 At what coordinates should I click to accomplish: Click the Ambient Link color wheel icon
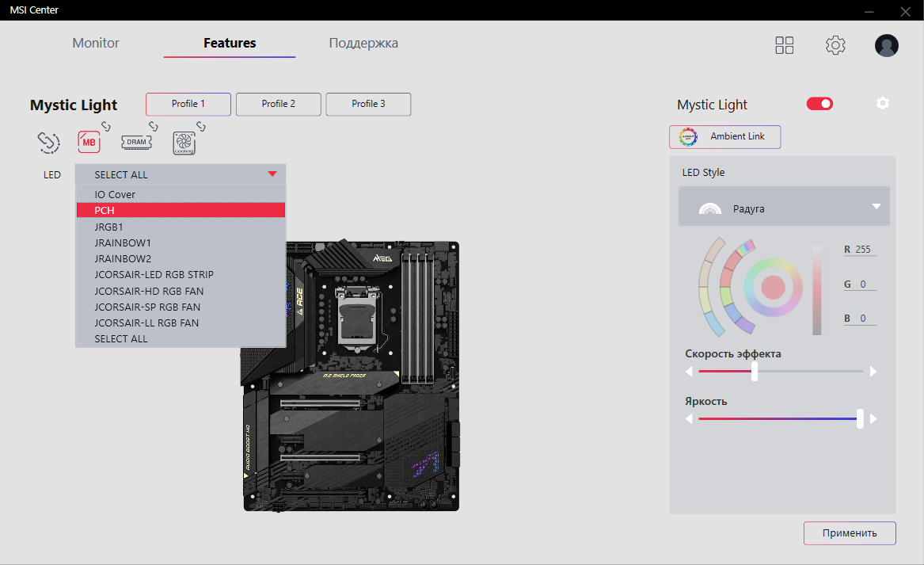(688, 137)
